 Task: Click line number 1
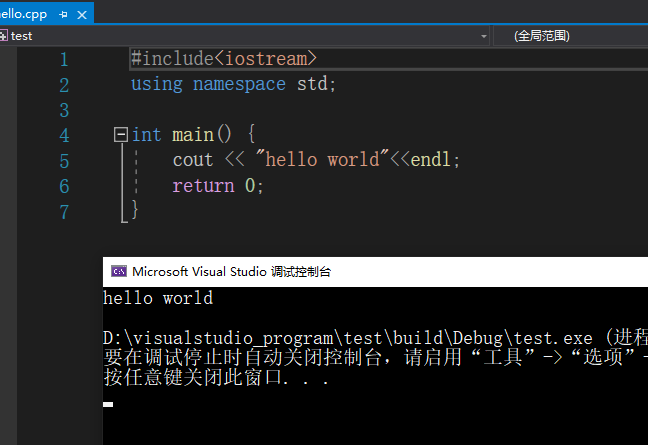click(x=64, y=59)
